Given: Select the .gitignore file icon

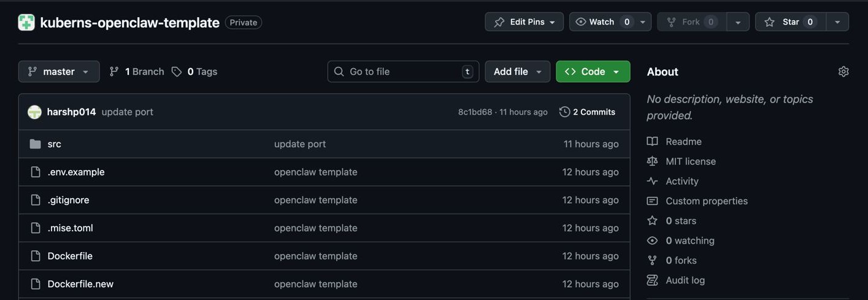Looking at the screenshot, I should pos(36,200).
